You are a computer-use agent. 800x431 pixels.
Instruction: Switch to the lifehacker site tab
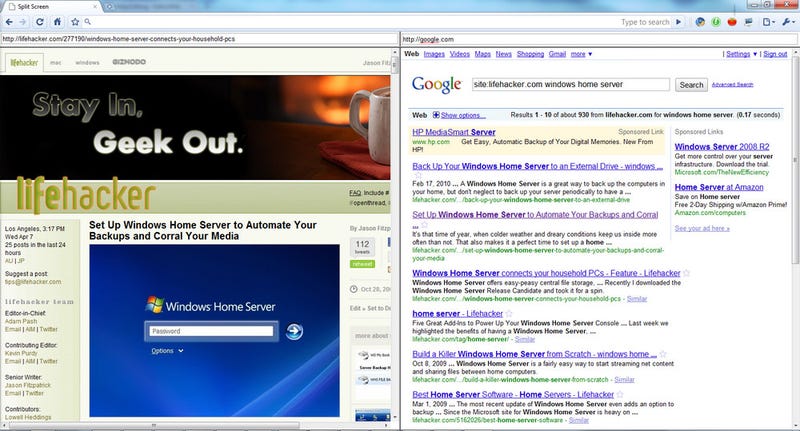(24, 63)
